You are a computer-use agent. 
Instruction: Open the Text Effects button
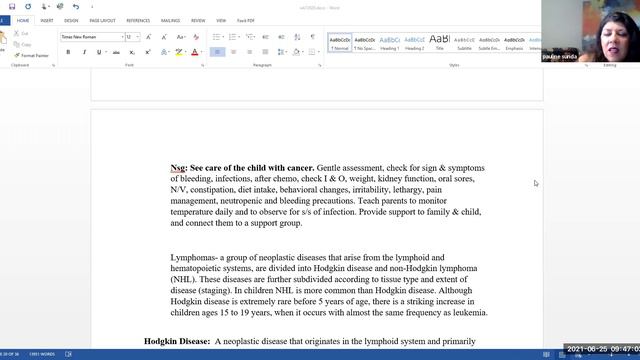click(x=164, y=52)
